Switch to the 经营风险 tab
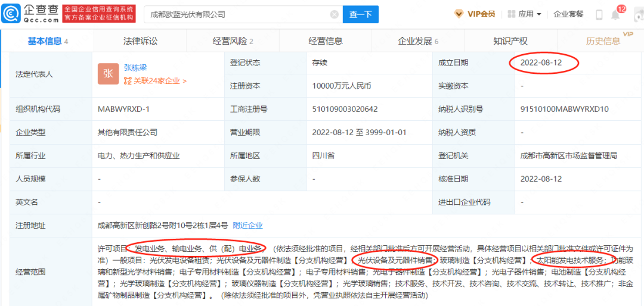 click(x=233, y=41)
